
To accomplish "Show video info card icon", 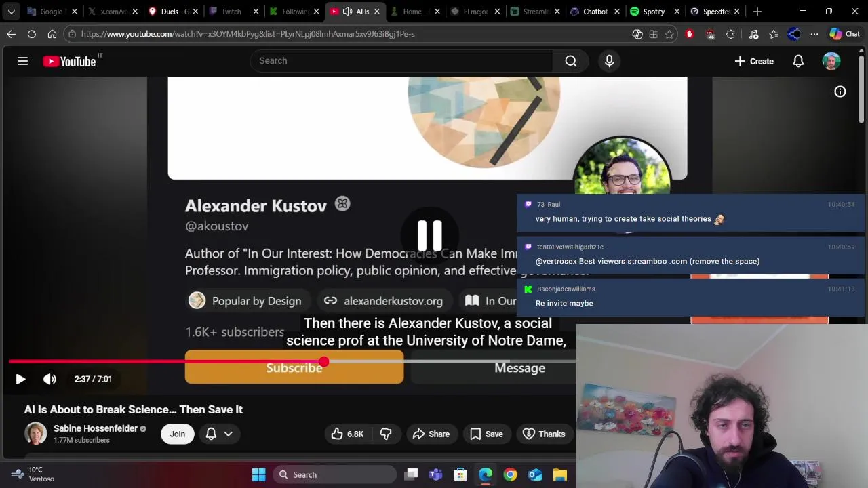I will pos(840,91).
